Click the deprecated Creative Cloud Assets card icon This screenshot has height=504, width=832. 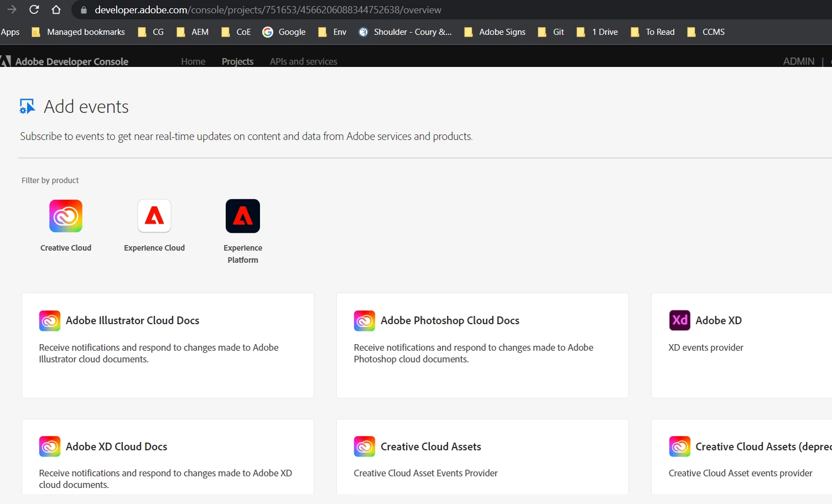[680, 446]
